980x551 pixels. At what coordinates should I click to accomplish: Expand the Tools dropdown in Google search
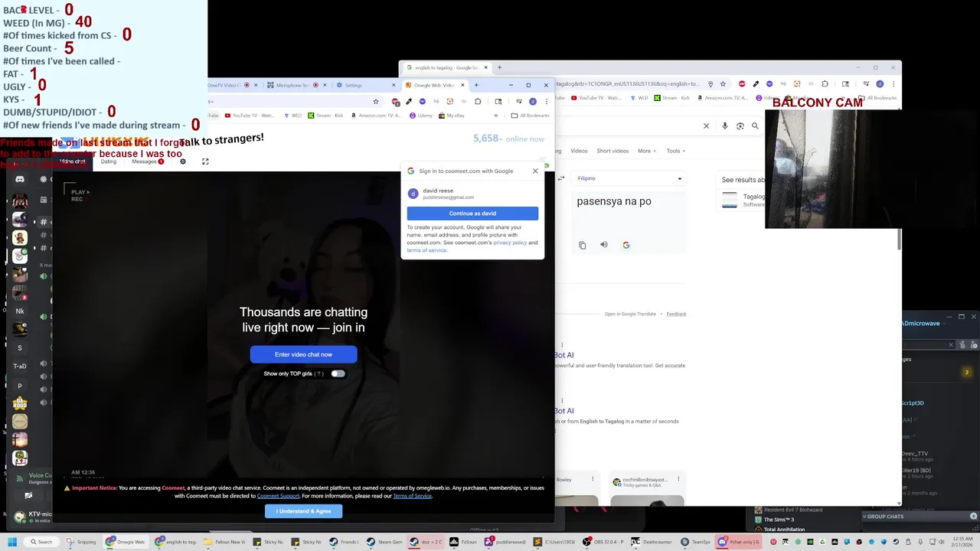coord(675,151)
